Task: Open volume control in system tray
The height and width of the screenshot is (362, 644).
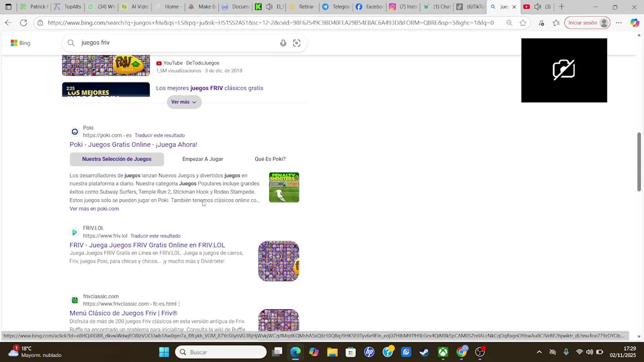Action: point(589,352)
